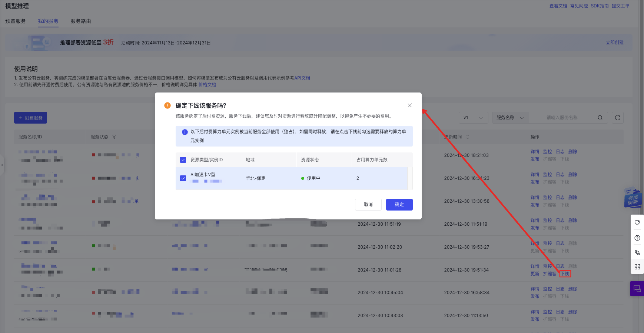Click 删除 for the row updated 18:21:03
Viewport: 644px width, 333px height.
[572, 152]
